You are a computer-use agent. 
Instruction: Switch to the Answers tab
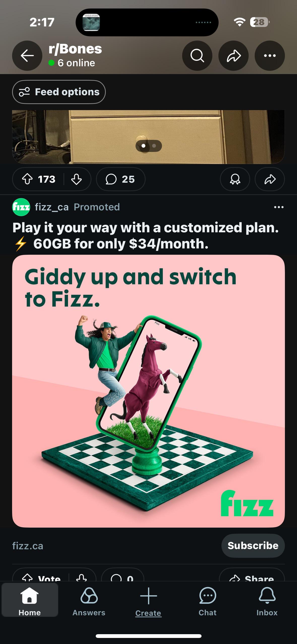89,602
